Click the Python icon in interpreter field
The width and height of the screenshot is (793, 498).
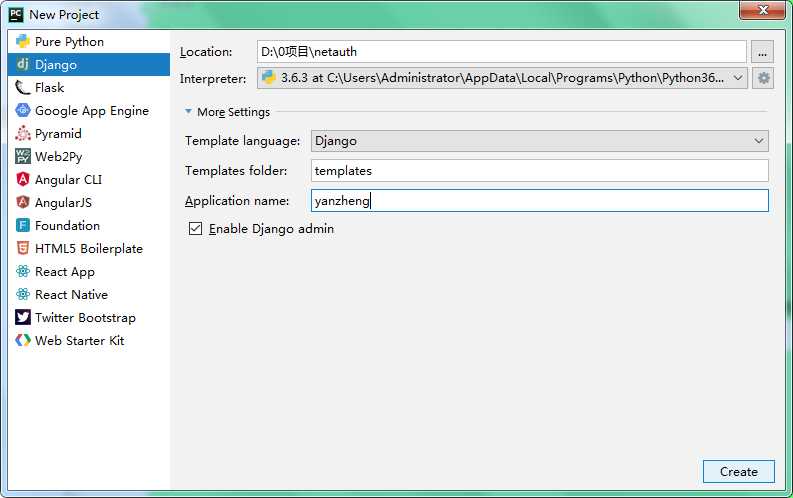269,78
